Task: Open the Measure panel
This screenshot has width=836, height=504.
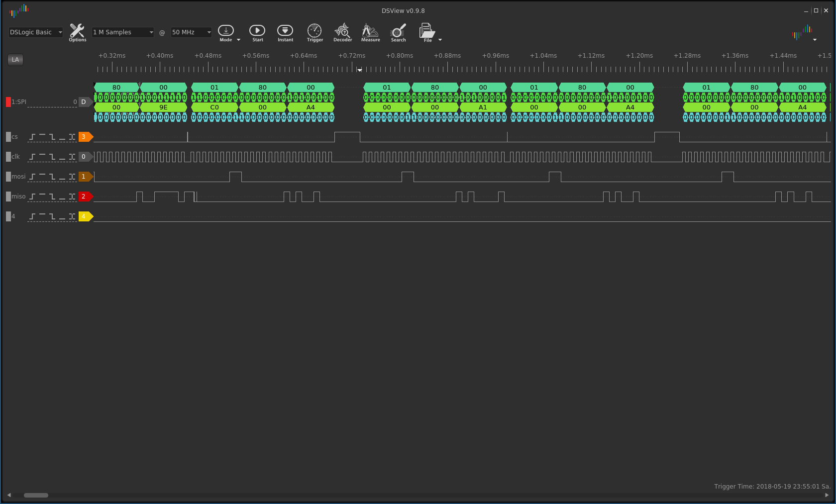Action: pos(370,32)
